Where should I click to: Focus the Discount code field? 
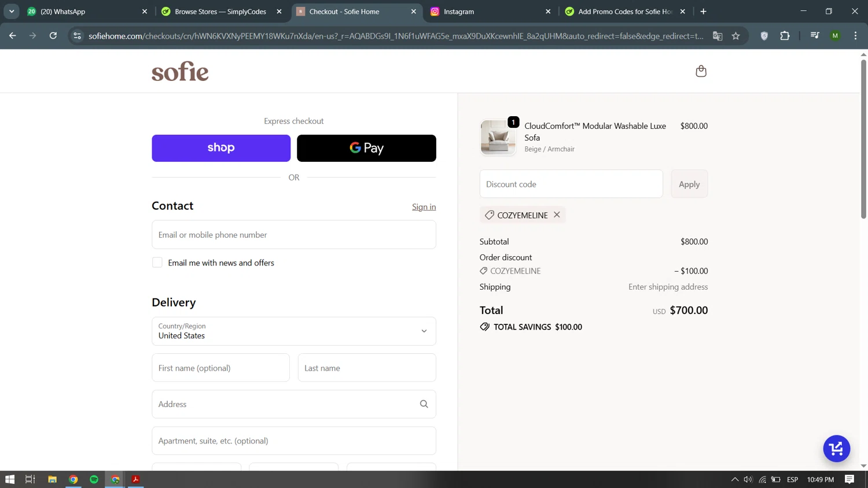pos(571,184)
